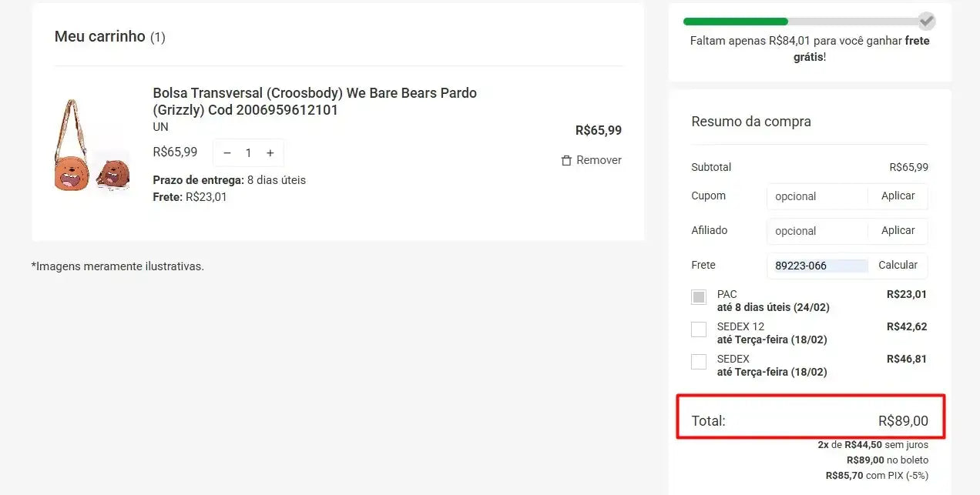Click the Meu carrinho heading
The height and width of the screenshot is (495, 980).
[100, 36]
